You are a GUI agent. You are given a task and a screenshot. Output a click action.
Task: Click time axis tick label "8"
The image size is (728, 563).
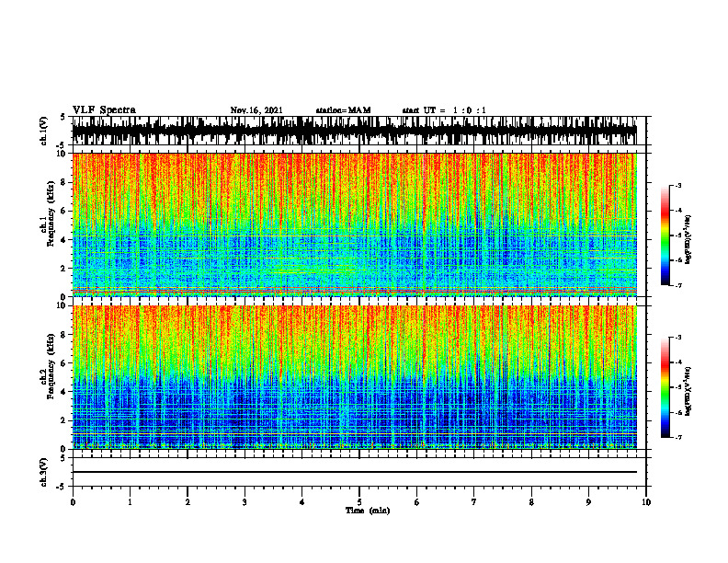531,502
